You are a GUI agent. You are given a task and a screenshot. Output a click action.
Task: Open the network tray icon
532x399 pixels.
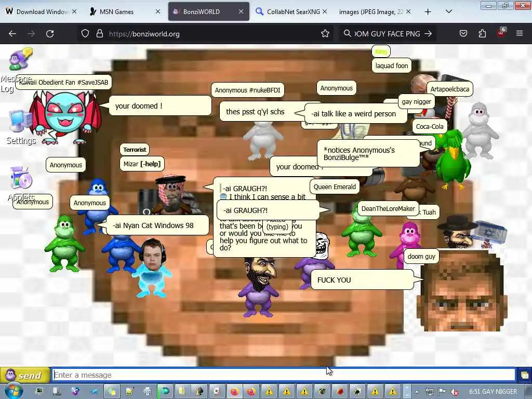[430, 392]
